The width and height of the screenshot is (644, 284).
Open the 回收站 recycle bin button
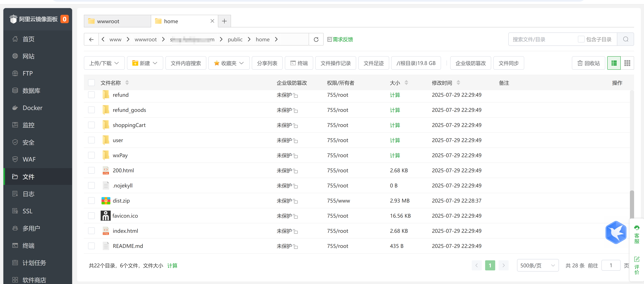tap(588, 63)
